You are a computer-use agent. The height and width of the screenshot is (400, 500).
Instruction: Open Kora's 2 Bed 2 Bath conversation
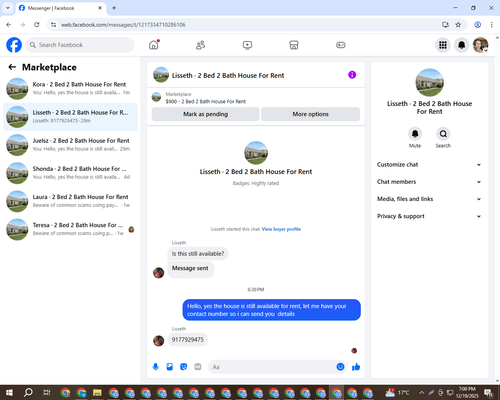pos(70,89)
